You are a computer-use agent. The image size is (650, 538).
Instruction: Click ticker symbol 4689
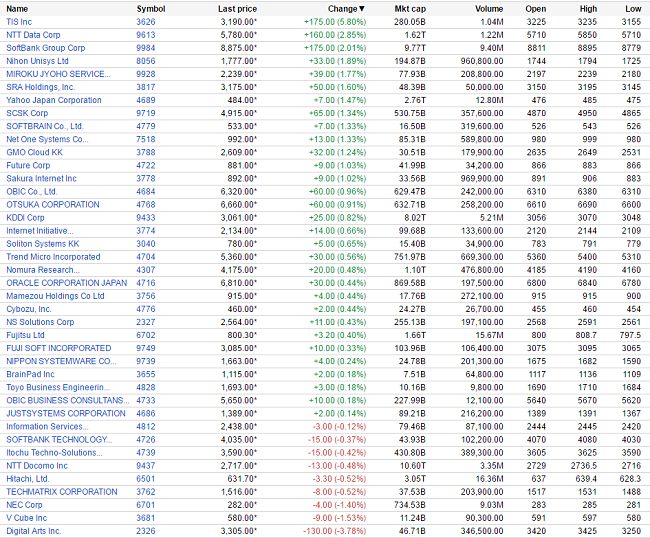[146, 100]
